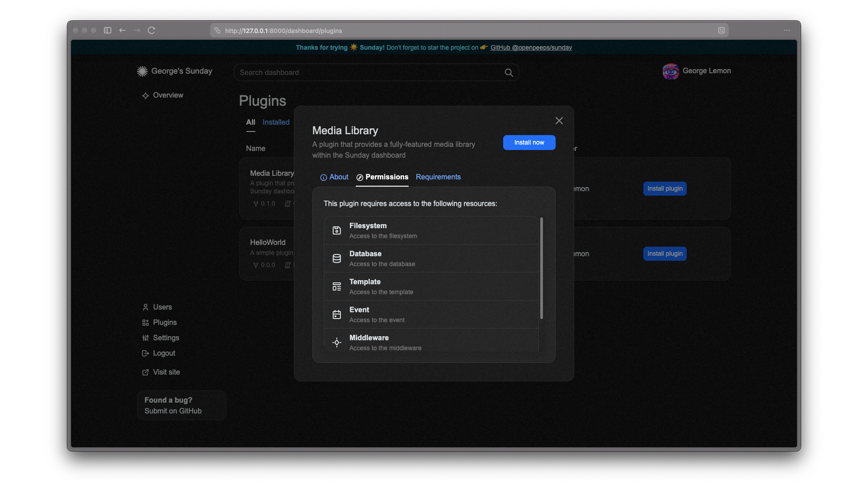Click the Database permission cylinder icon

[x=337, y=258]
